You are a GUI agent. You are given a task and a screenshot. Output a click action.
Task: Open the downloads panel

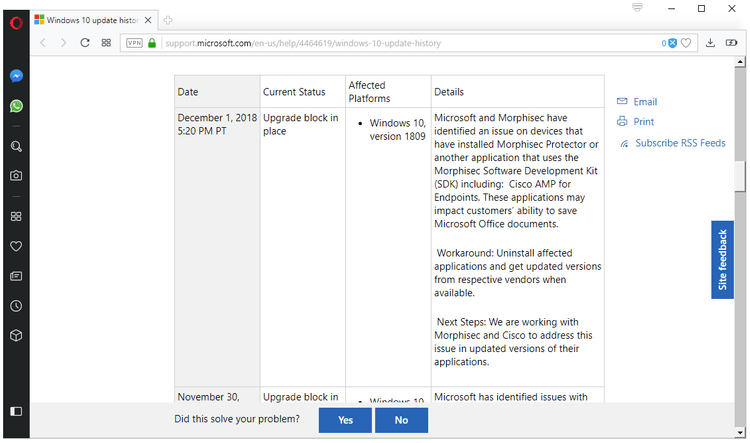710,43
